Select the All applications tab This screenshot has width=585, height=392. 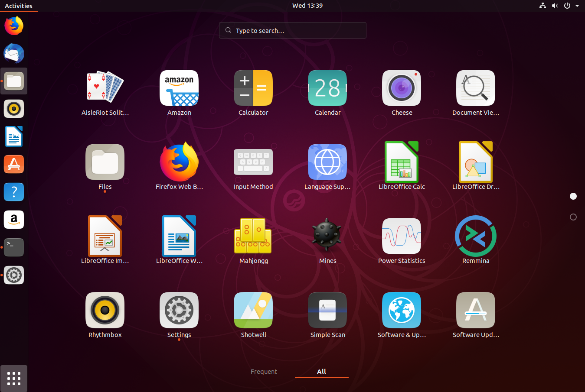[x=321, y=371]
